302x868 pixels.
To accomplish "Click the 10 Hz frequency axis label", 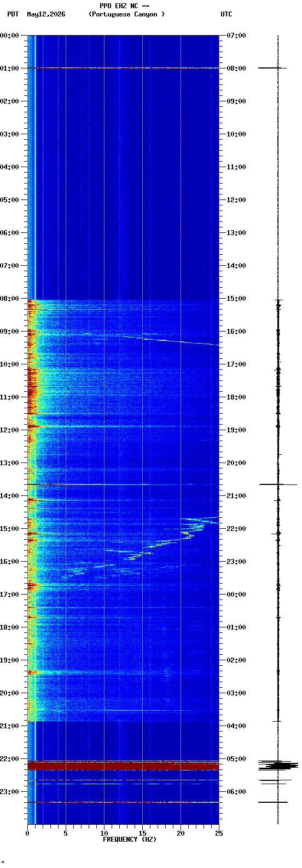I will (104, 833).
